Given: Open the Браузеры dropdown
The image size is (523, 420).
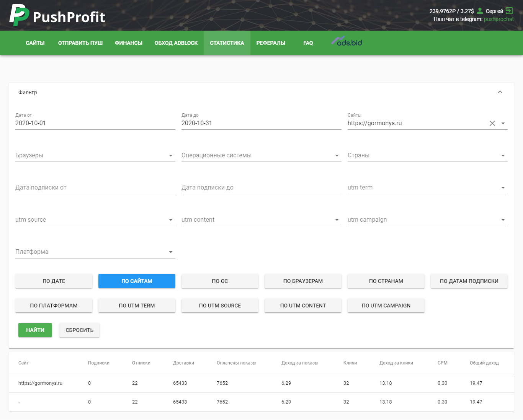Looking at the screenshot, I should 95,155.
